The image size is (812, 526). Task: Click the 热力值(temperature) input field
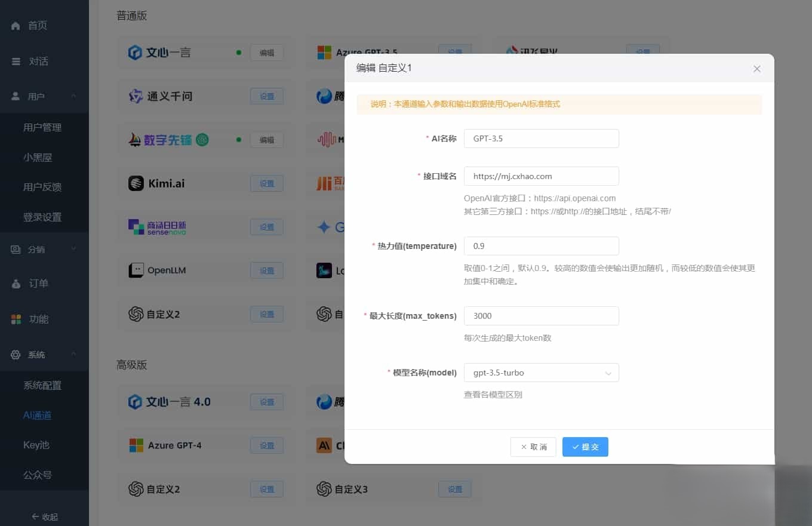pos(541,246)
